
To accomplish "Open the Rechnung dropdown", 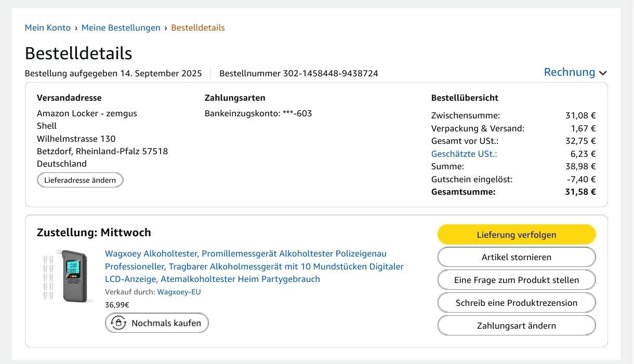I will (x=575, y=72).
